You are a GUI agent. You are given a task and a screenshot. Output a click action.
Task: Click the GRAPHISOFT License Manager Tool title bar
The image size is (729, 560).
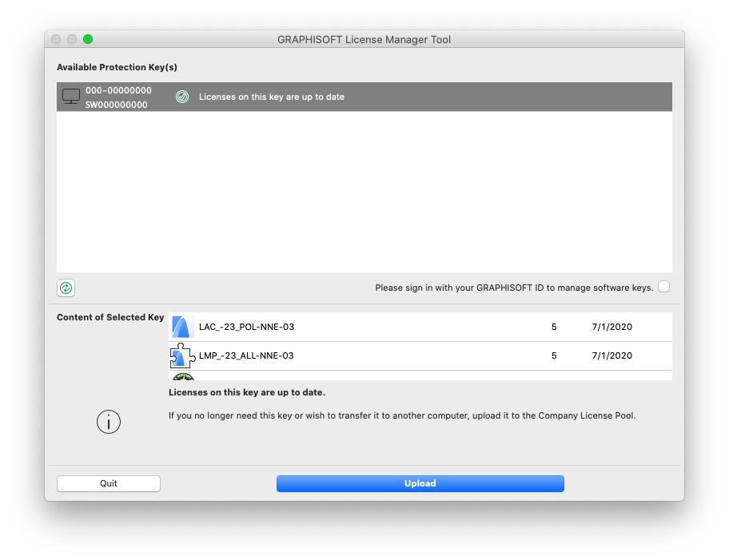coord(364,39)
